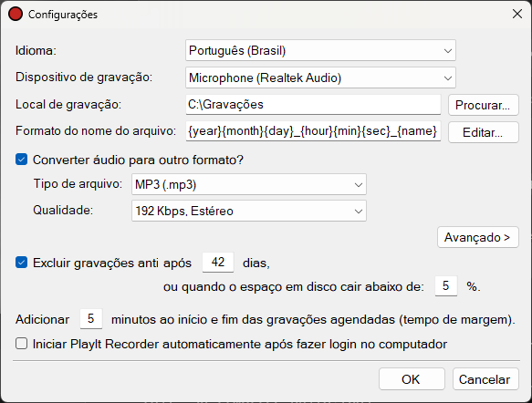Image resolution: width=532 pixels, height=403 pixels.
Task: Open the Dispositivo de gravação dropdown
Action: (320, 77)
